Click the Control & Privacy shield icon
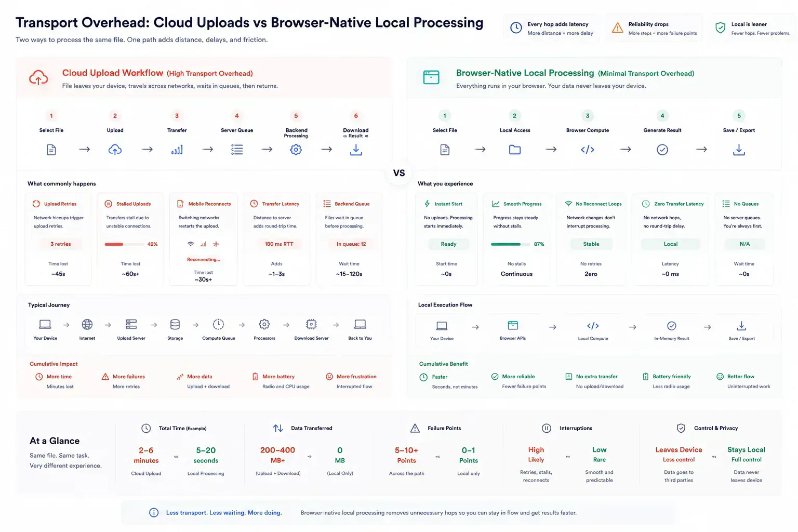The width and height of the screenshot is (798, 532). pos(681,429)
